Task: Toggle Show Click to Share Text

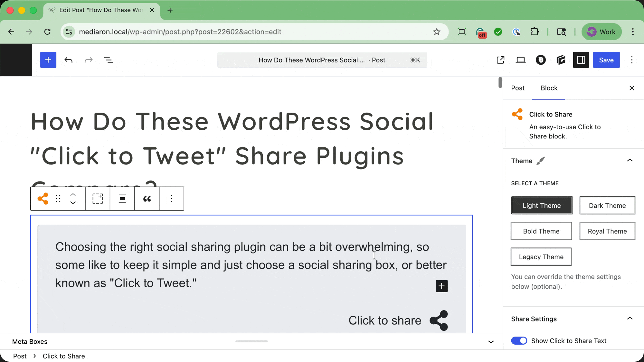Action: pyautogui.click(x=519, y=341)
